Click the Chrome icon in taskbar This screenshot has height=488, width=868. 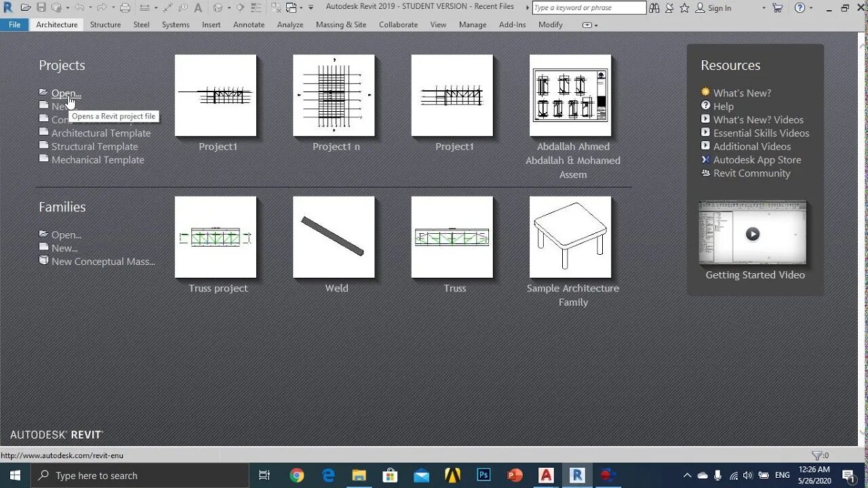(297, 475)
